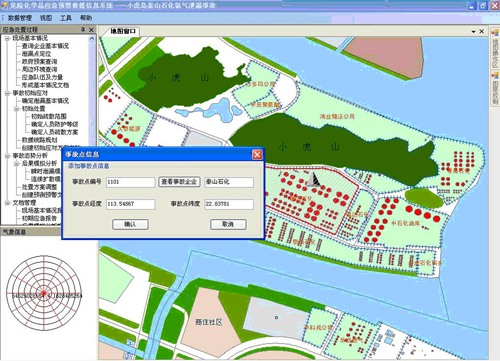Click the 事故点经度 longitude input field

click(131, 204)
